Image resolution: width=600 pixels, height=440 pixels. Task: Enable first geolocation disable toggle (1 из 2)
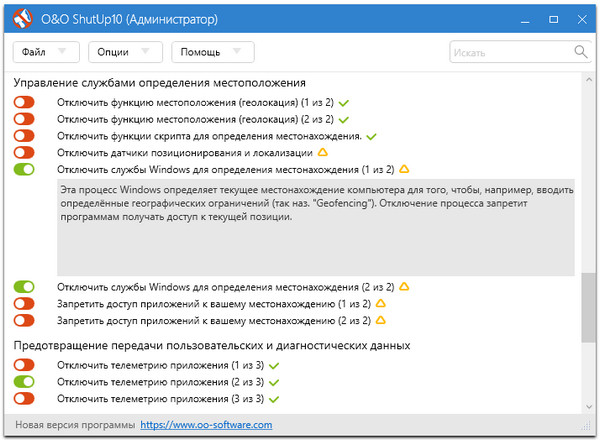[24, 103]
